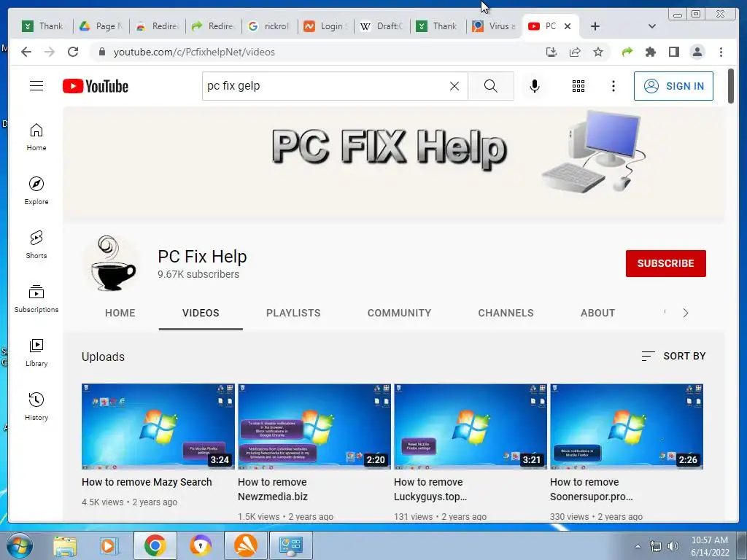This screenshot has height=560, width=747.
Task: Show hidden tray icons arrow
Action: tap(638, 546)
